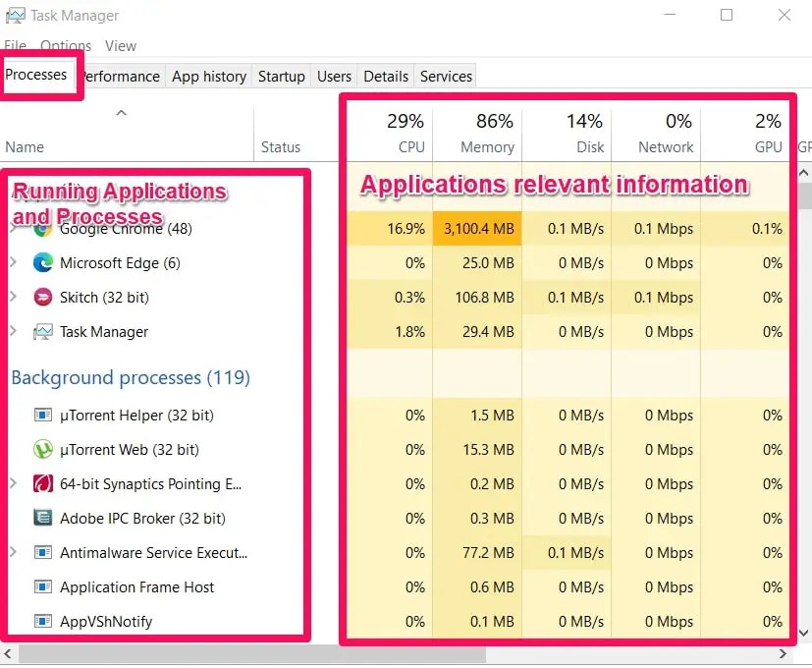Click the Task Manager row icon
Image resolution: width=812 pixels, height=668 pixels.
click(x=42, y=332)
